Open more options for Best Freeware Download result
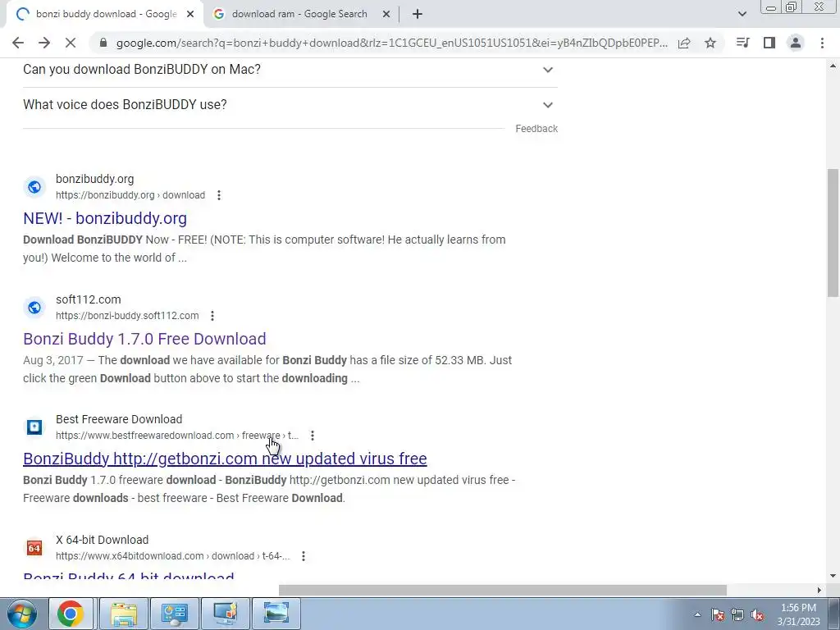The width and height of the screenshot is (840, 630). click(x=313, y=436)
